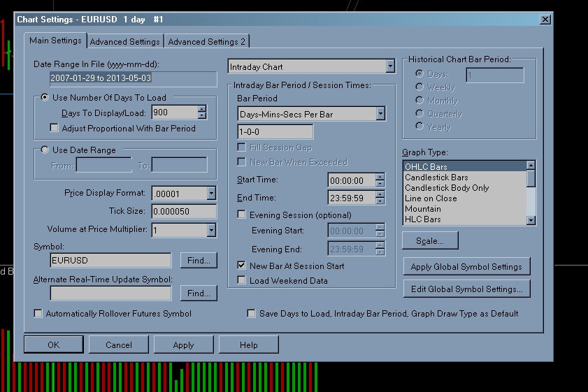Viewport: 588px width, 392px height.
Task: Select the Use Date Range radio button
Action: 46,150
